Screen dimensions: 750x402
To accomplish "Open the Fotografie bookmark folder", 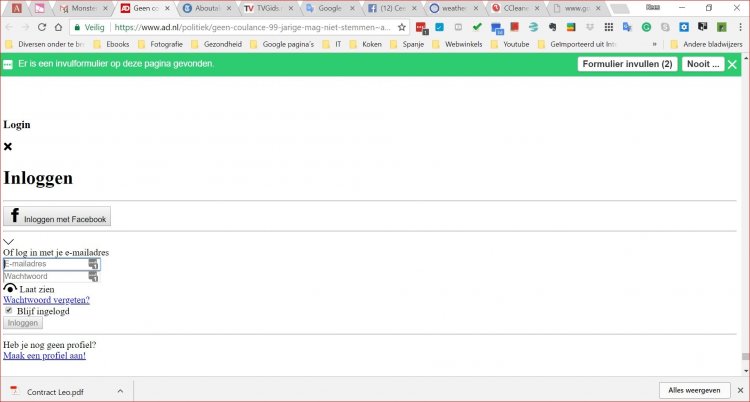I will (160, 44).
